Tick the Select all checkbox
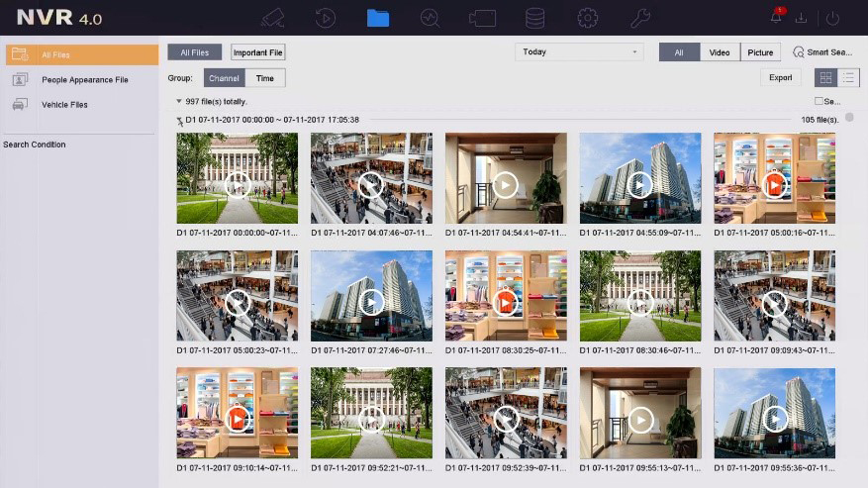The height and width of the screenshot is (488, 868). point(819,101)
